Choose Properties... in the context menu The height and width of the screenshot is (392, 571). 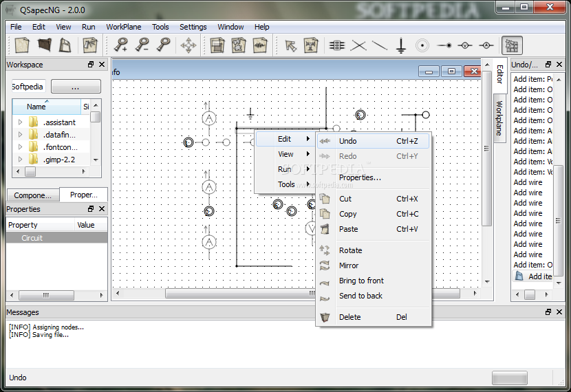(374, 177)
